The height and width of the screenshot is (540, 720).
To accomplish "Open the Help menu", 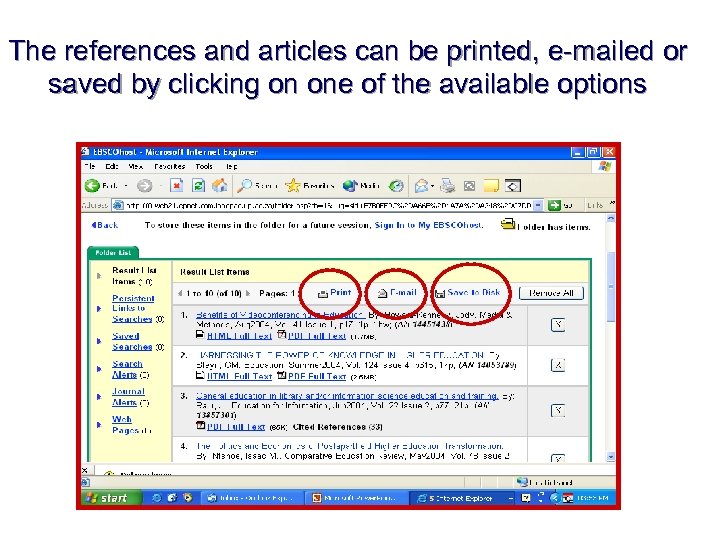I will (231, 166).
